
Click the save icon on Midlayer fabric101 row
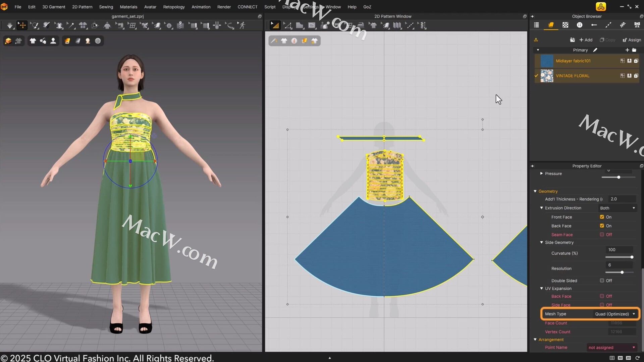pyautogui.click(x=629, y=61)
